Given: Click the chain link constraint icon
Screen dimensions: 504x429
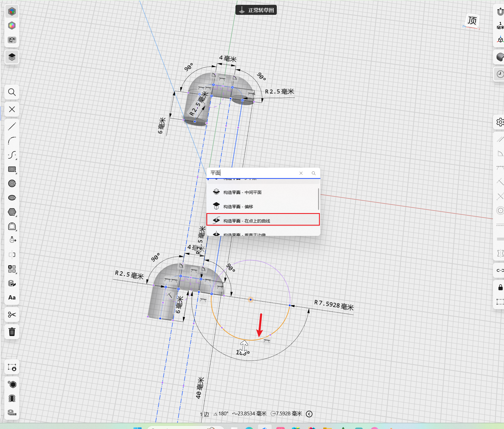Looking at the screenshot, I should coord(500,270).
